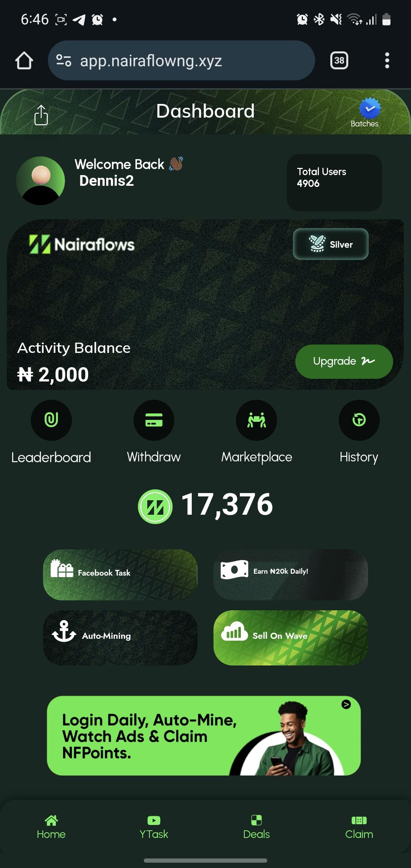The width and height of the screenshot is (411, 868).
Task: Switch to the YTask tab
Action: click(154, 827)
